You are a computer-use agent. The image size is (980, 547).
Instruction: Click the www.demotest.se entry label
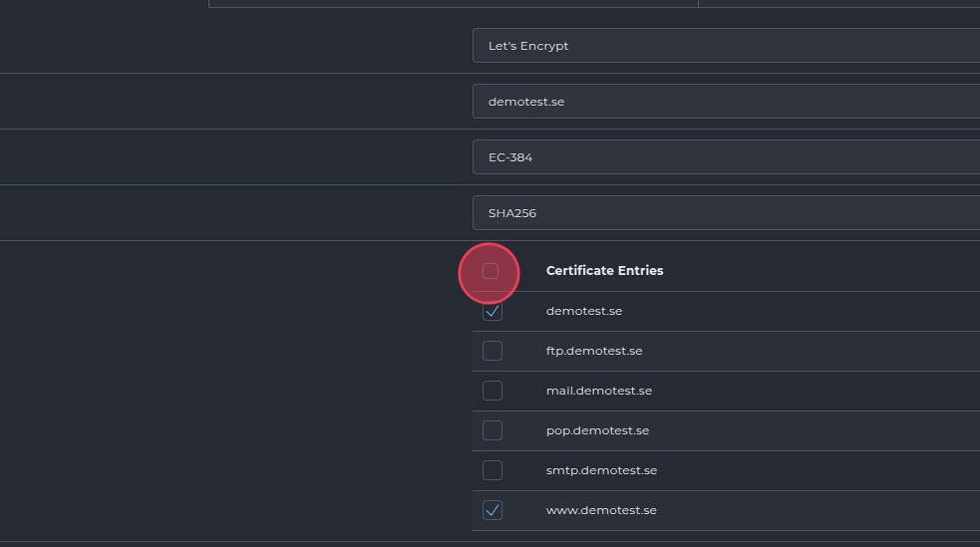click(601, 510)
